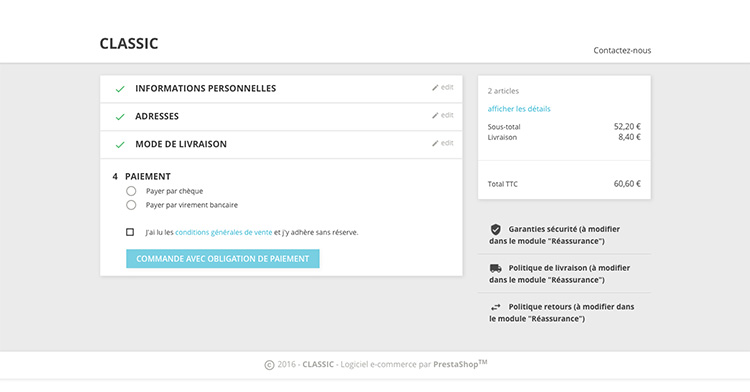The height and width of the screenshot is (392, 750).
Task: Expand the Informations Personnelles step header
Action: click(281, 88)
